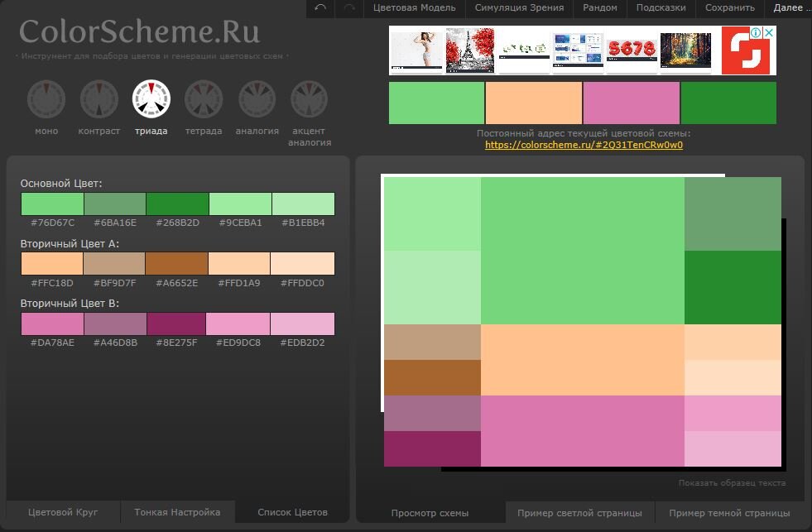Pick the #FFDDC0 pale peach swatch
The height and width of the screenshot is (532, 812).
(302, 263)
